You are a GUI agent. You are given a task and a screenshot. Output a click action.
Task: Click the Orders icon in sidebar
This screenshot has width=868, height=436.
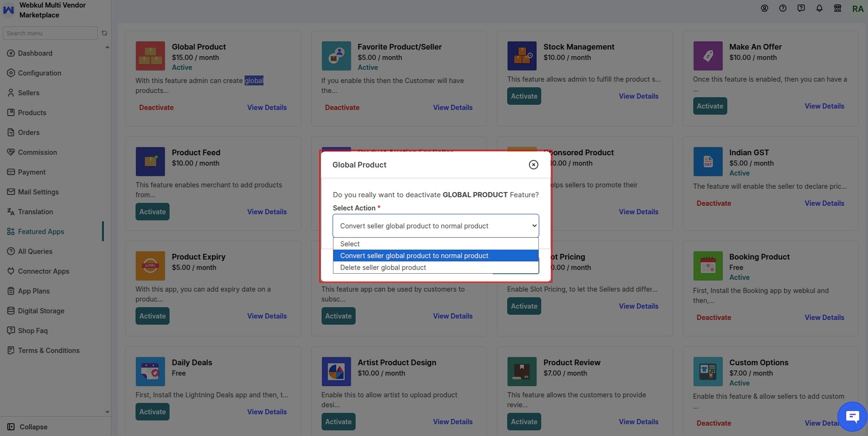11,133
